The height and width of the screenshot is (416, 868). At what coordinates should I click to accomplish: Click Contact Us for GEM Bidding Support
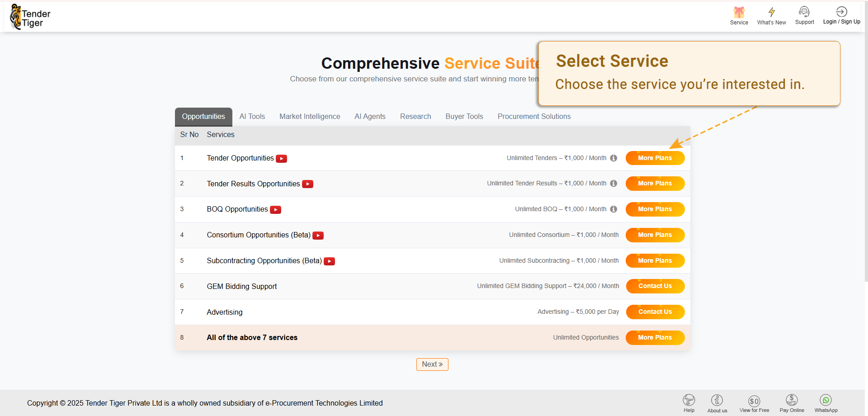tap(655, 286)
